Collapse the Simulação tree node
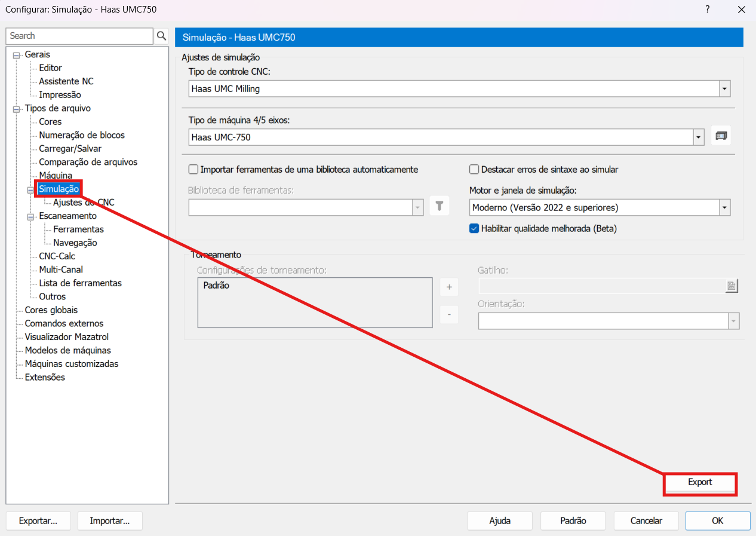 [x=30, y=189]
